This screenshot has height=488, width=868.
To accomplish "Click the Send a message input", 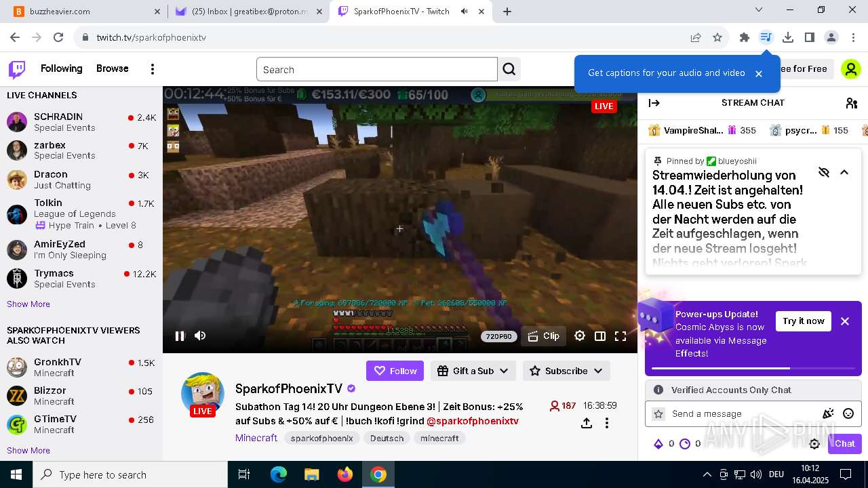I will coord(743,413).
